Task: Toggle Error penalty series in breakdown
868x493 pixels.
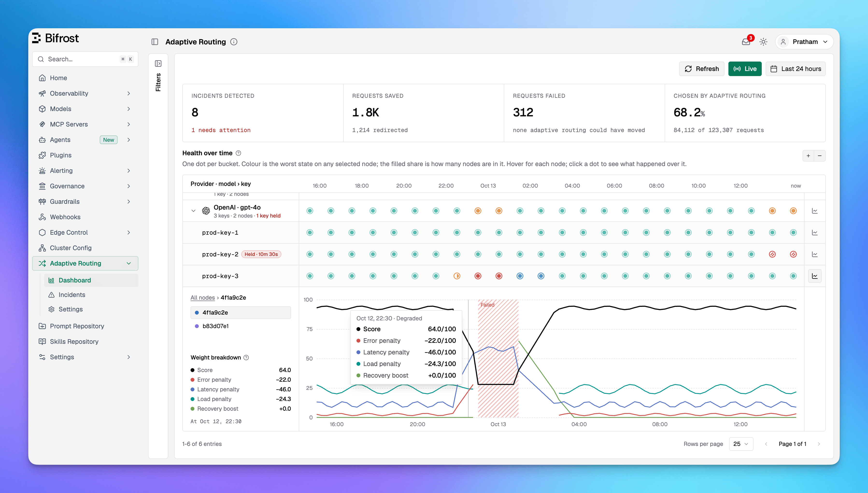Action: 241,380
